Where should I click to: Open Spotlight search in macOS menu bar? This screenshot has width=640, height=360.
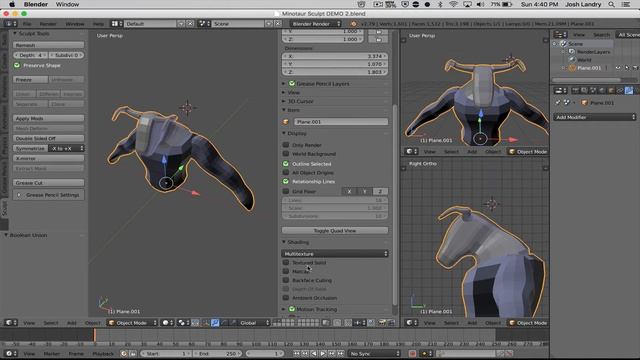click(x=611, y=4)
